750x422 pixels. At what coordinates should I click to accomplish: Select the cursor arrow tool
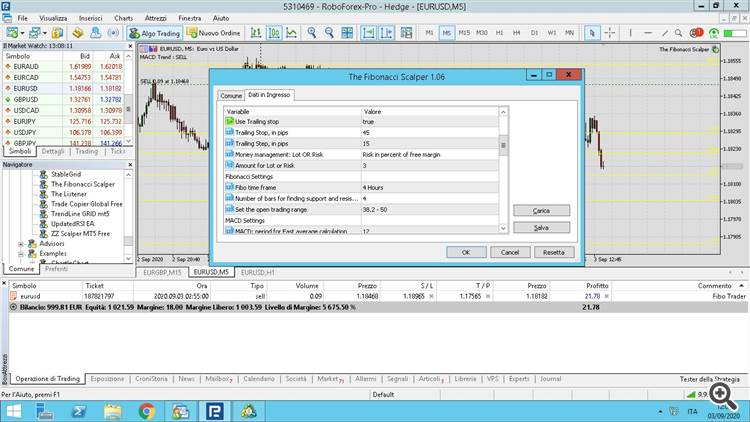pos(592,33)
